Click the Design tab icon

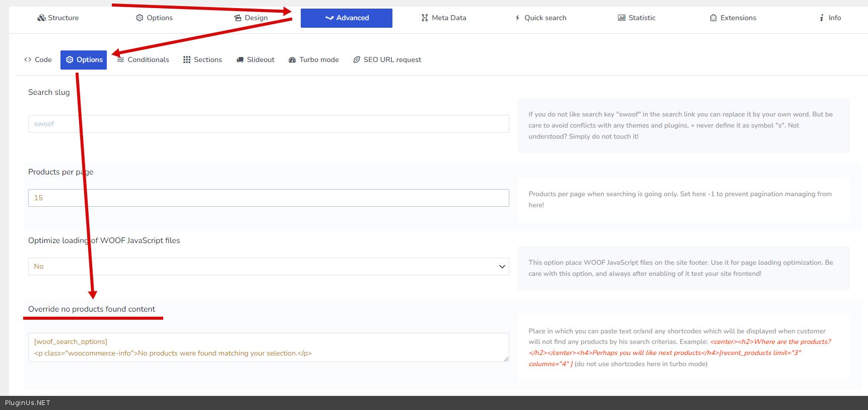point(238,18)
